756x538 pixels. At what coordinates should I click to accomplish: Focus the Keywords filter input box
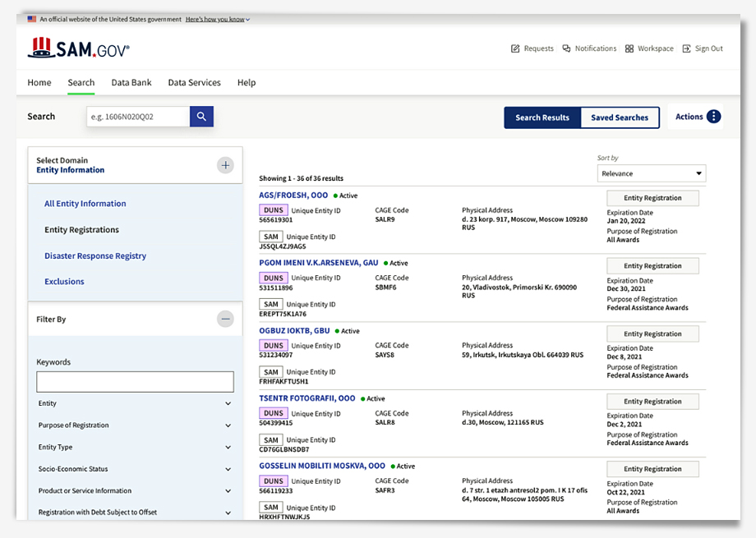(x=135, y=382)
